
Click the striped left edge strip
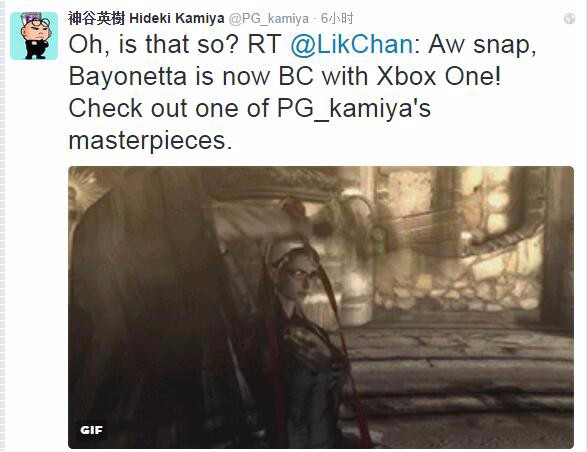point(3,226)
